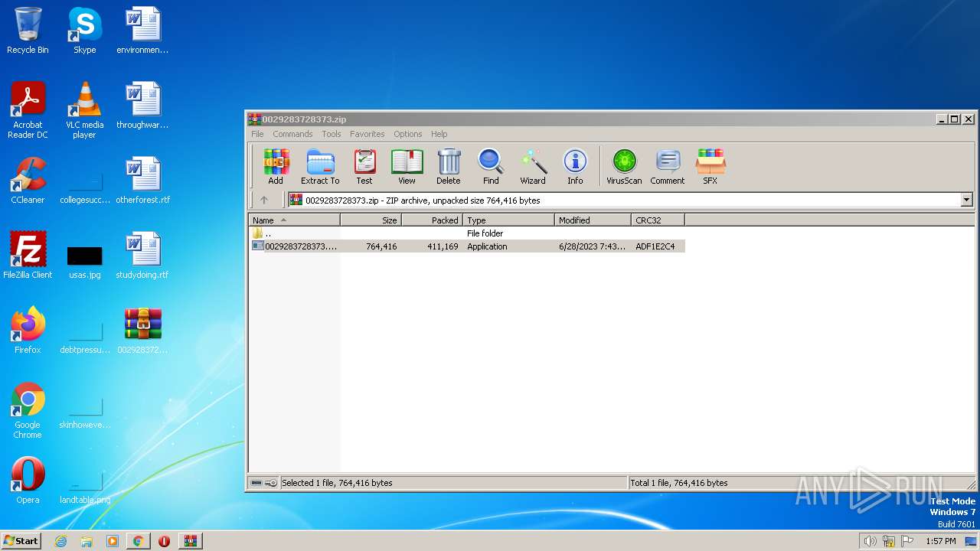Open Firefox desktop shortcut
Viewport: 980px width, 551px height.
(28, 331)
